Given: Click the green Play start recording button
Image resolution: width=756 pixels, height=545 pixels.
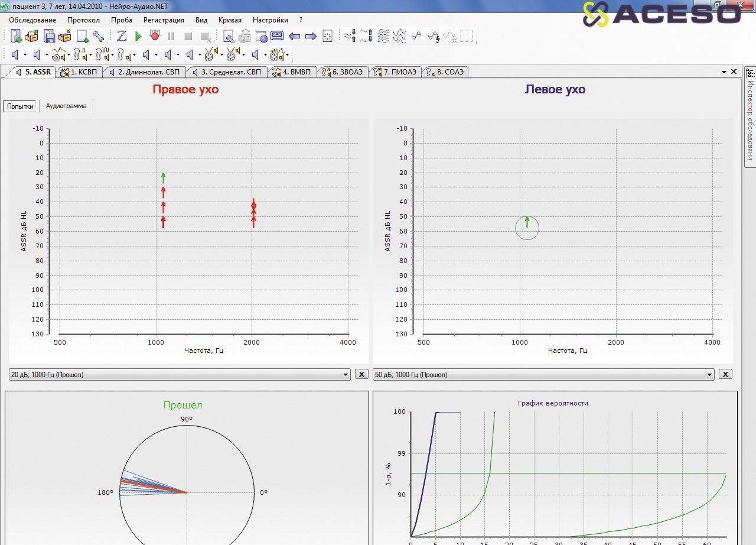Looking at the screenshot, I should point(138,37).
